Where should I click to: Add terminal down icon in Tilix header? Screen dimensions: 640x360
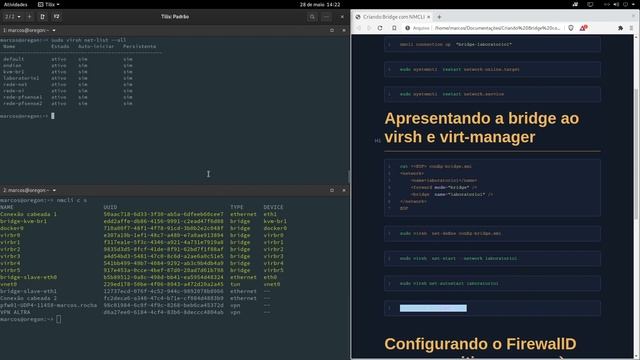point(56,17)
